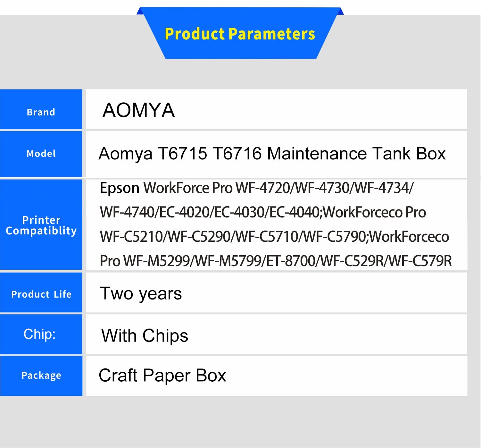Select the Printer Compatiblity label cell
The image size is (481, 448).
(41, 225)
